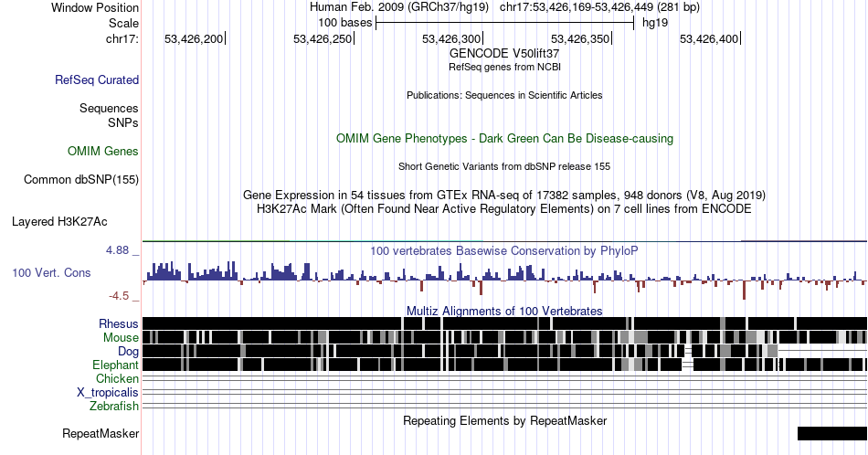This screenshot has width=868, height=455.
Task: Click the 53,426,300 ruler position
Action: [x=451, y=38]
